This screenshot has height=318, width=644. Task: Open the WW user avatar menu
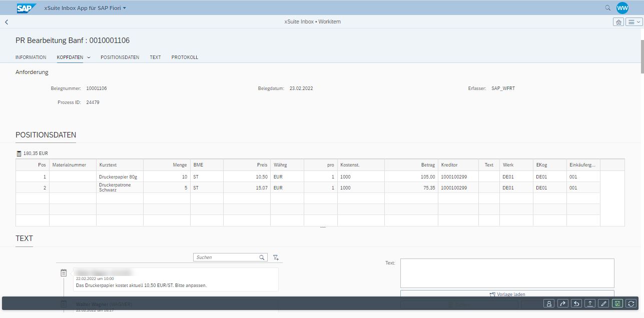(x=622, y=7)
